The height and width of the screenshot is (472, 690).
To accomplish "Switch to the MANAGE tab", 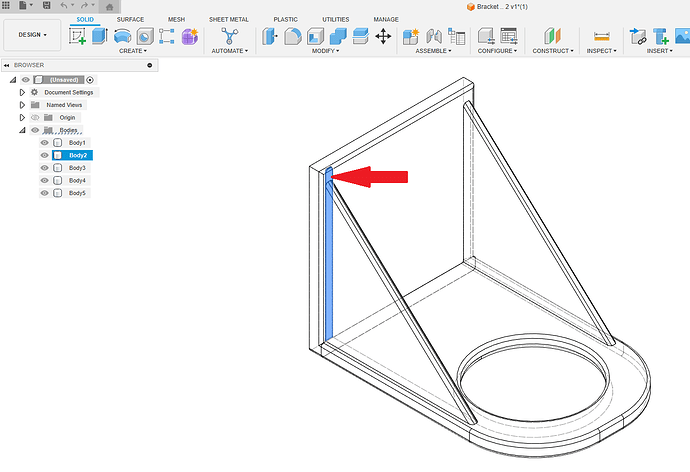I will [x=386, y=19].
